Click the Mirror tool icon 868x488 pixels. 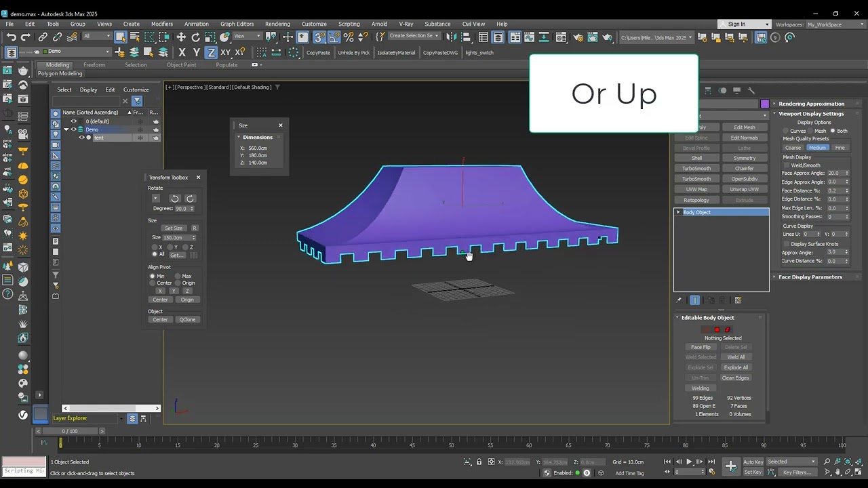click(x=451, y=37)
